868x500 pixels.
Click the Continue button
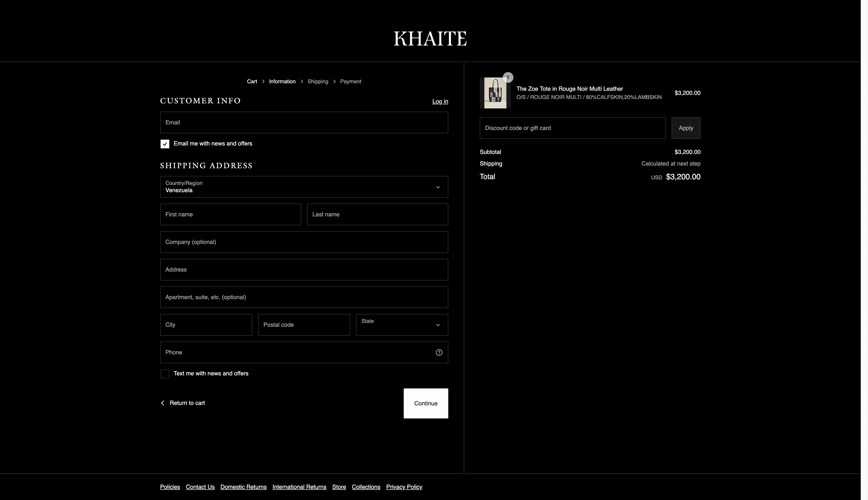tap(426, 403)
